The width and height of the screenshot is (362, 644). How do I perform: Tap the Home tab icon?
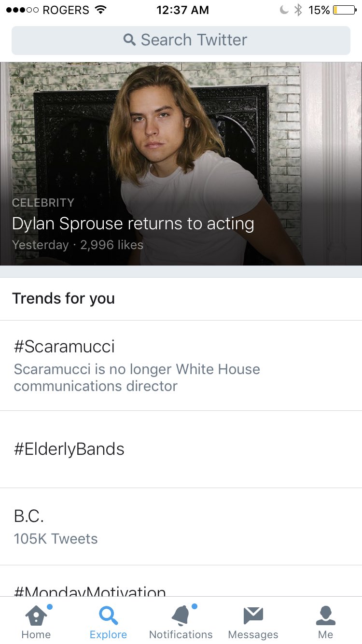(x=36, y=616)
